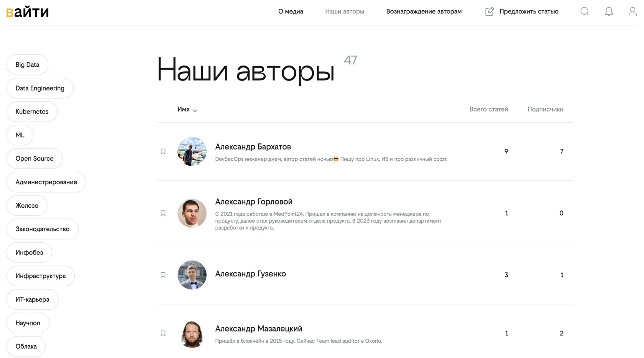The image size is (644, 358).
Task: Click the ВАЙТИ logo
Action: point(27,11)
